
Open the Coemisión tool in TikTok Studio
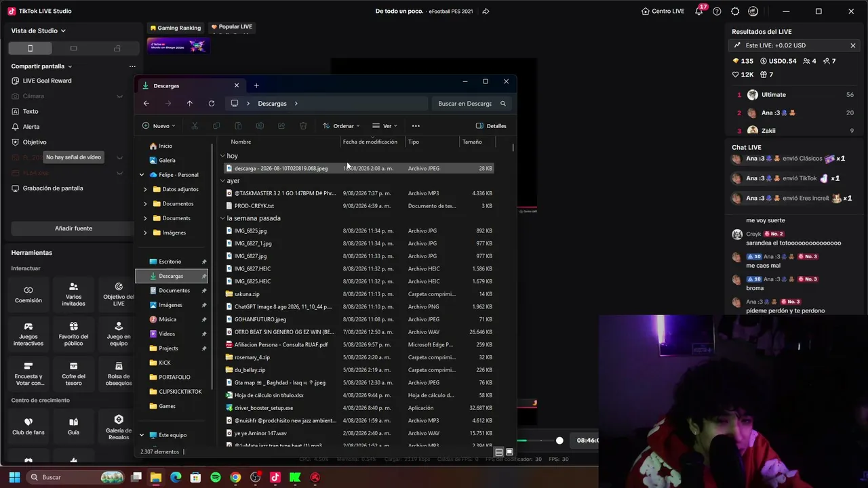pos(28,293)
